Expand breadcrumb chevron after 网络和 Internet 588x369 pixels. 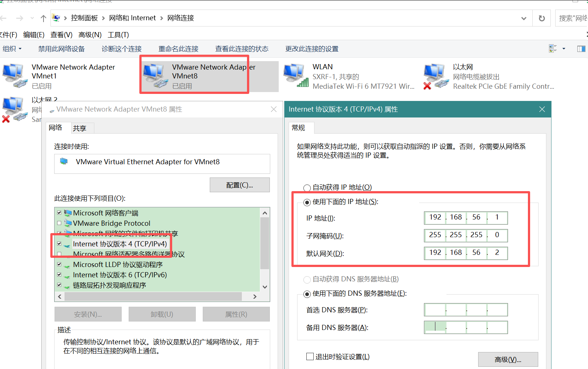[x=161, y=18]
